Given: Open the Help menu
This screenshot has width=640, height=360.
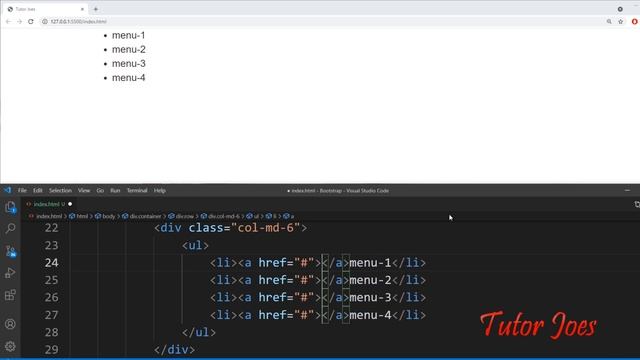Looking at the screenshot, I should coord(160,190).
